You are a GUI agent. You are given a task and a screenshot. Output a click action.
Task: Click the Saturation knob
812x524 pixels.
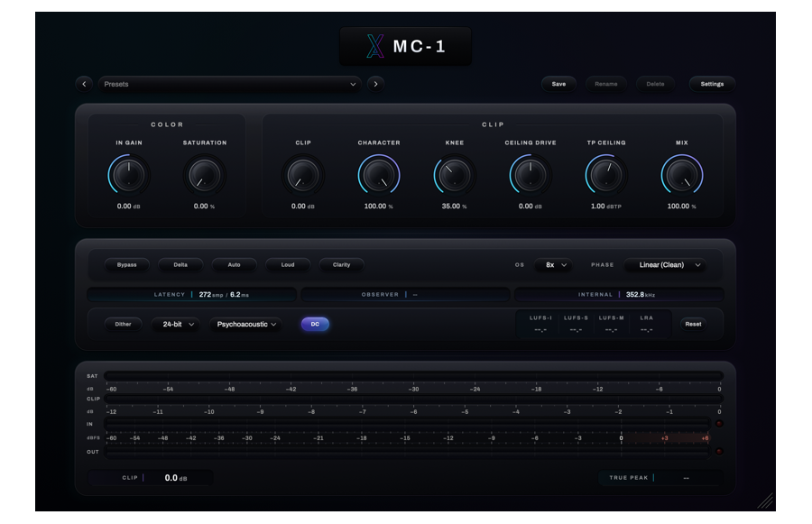click(205, 175)
